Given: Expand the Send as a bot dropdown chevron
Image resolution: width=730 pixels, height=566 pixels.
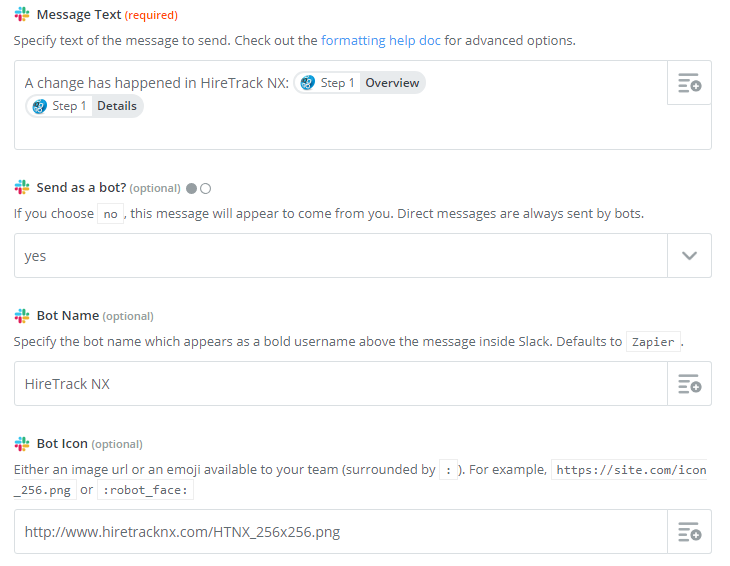Looking at the screenshot, I should (689, 256).
